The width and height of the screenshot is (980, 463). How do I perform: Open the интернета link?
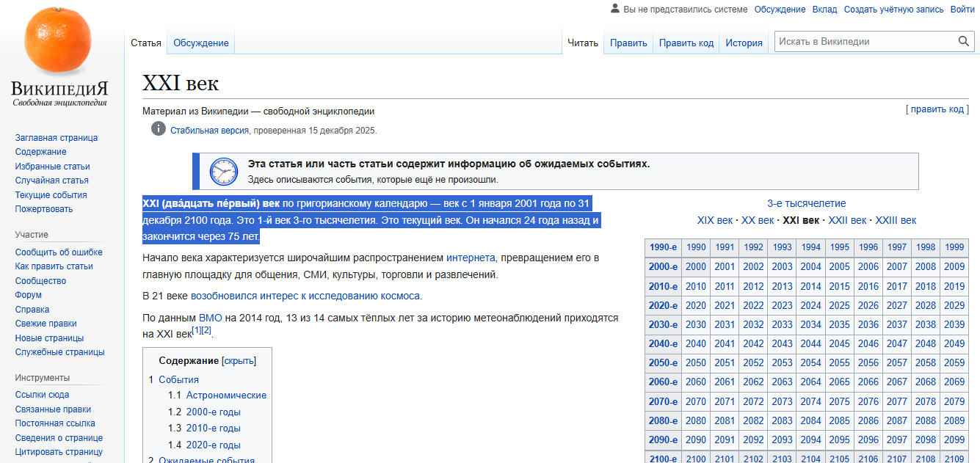point(471,258)
